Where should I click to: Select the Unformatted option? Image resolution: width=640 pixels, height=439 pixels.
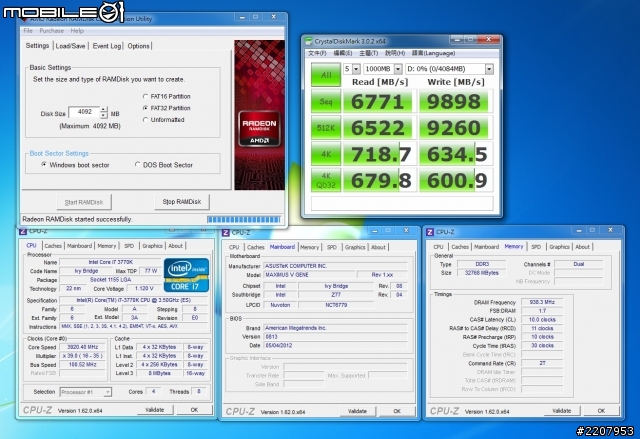[x=145, y=120]
